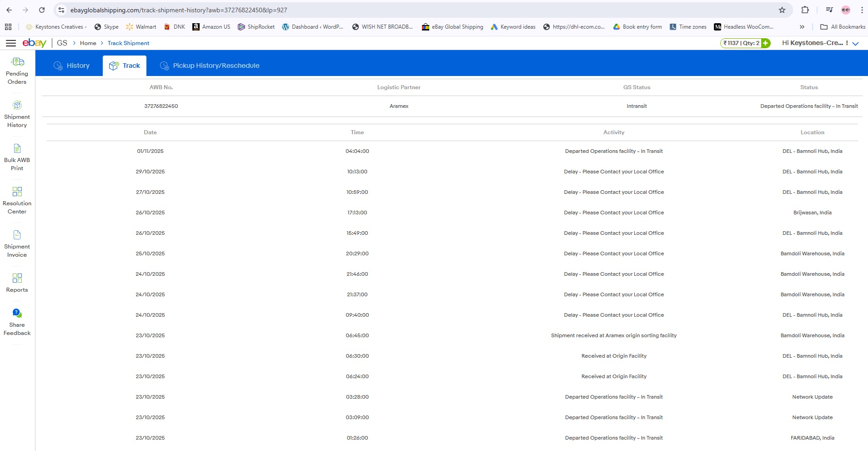Viewport: 868px width, 451px height.
Task: Click the green plus to add wallet balance
Action: (766, 43)
